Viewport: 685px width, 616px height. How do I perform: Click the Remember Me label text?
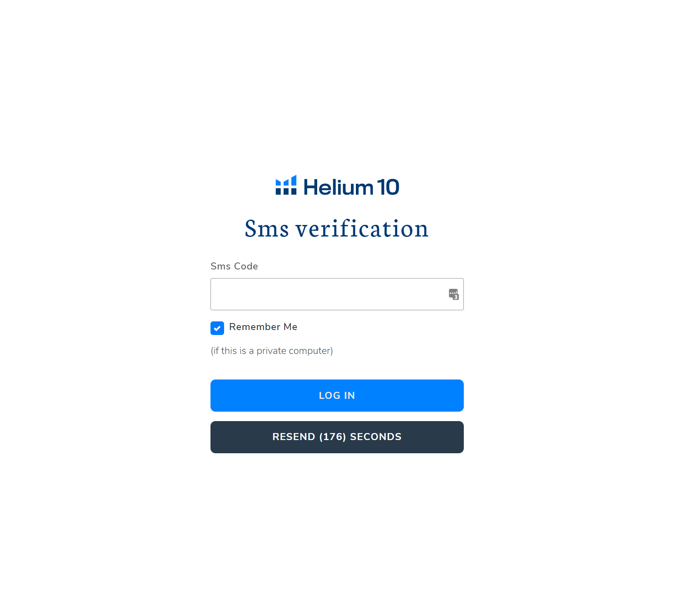(263, 327)
